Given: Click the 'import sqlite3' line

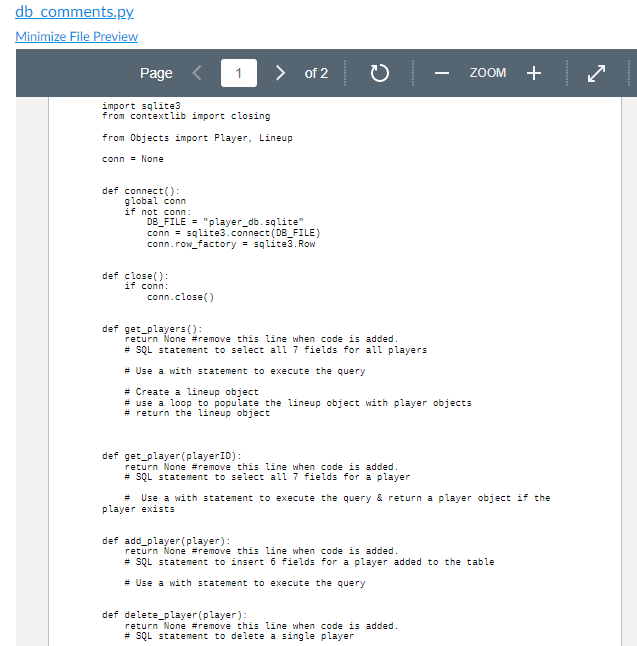Looking at the screenshot, I should (141, 106).
